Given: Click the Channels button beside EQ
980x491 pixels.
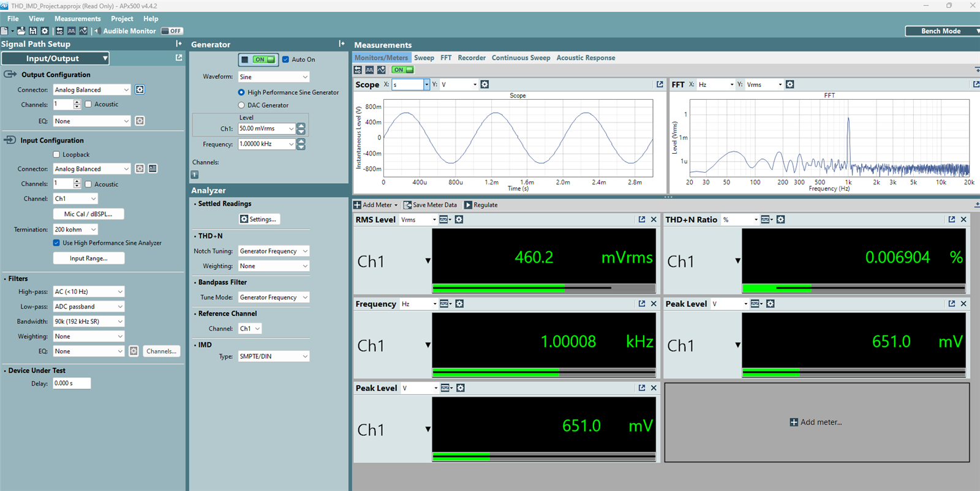Looking at the screenshot, I should (x=162, y=351).
